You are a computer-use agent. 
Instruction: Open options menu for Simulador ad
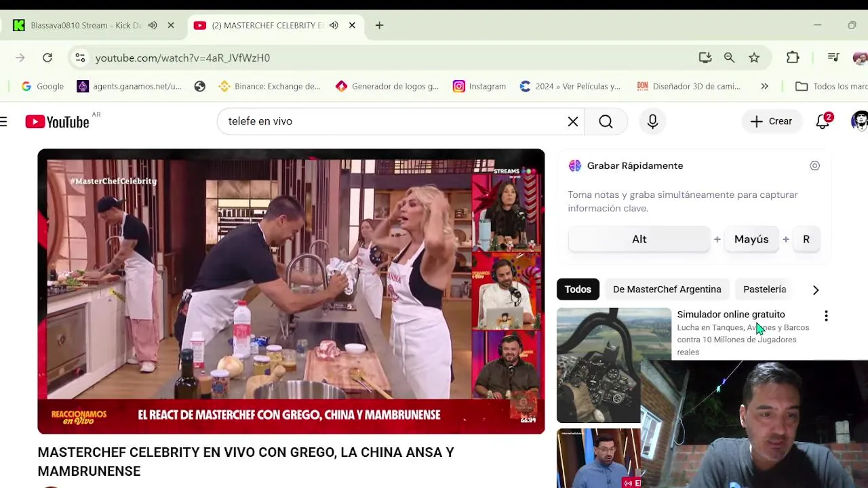click(825, 316)
